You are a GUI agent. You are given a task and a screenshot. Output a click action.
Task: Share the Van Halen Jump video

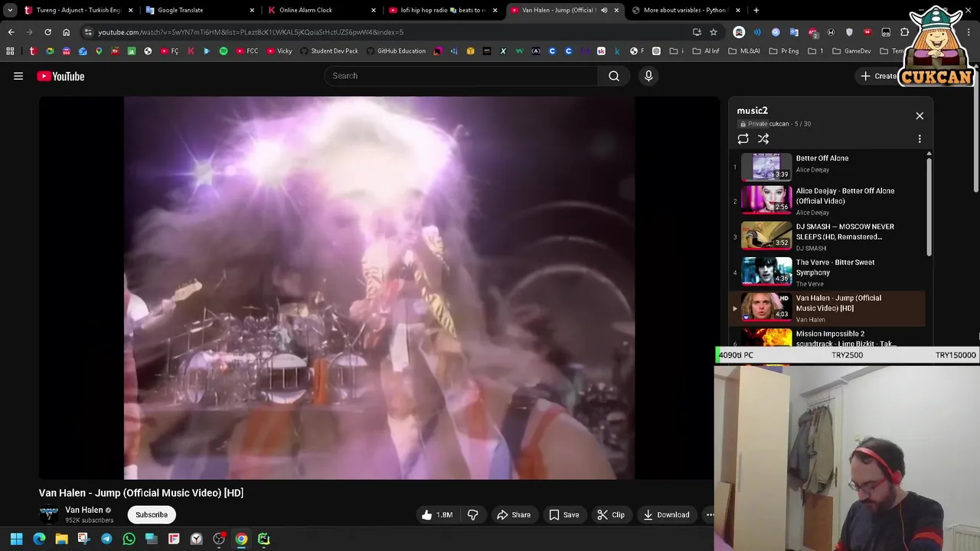coord(513,515)
